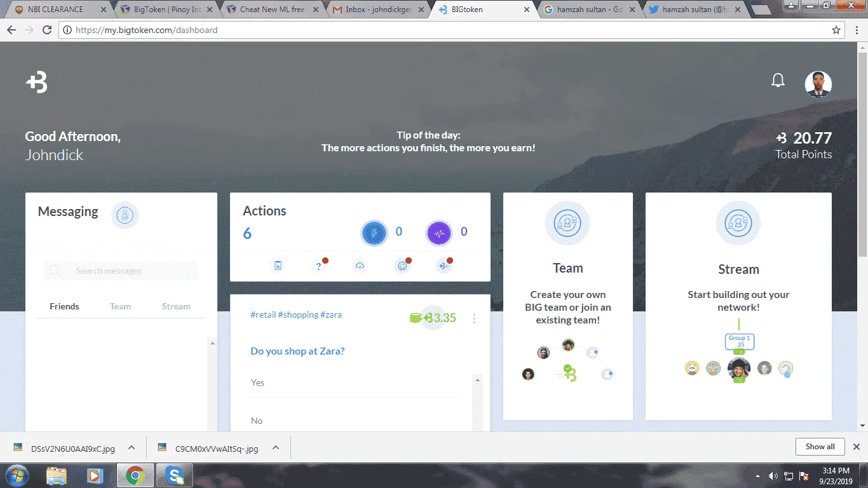Screen dimensions: 868x488
Task: Open the user profile avatar
Action: (x=818, y=84)
